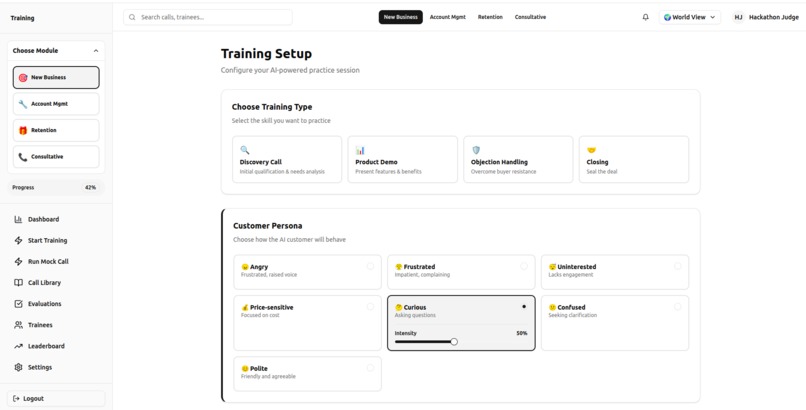Screen dimensions: 806x410
Task: Click the Hackathon Judge user name
Action: 774,17
